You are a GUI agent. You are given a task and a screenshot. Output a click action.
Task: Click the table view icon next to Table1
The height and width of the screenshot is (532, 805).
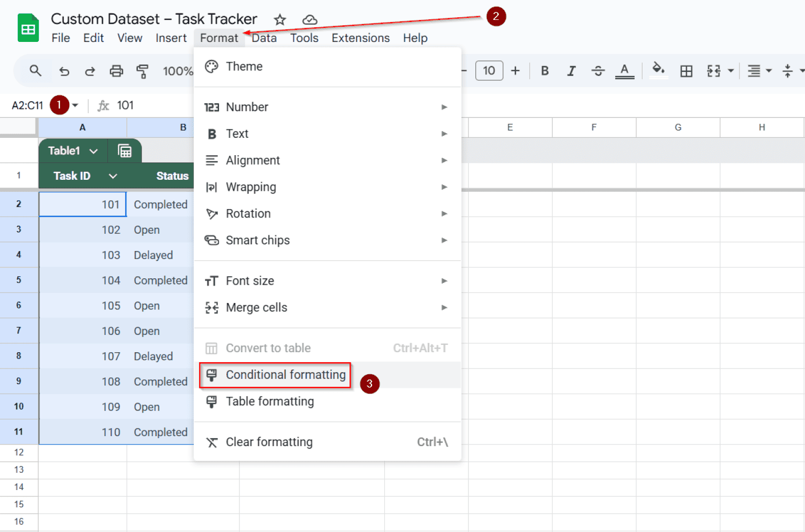point(125,150)
